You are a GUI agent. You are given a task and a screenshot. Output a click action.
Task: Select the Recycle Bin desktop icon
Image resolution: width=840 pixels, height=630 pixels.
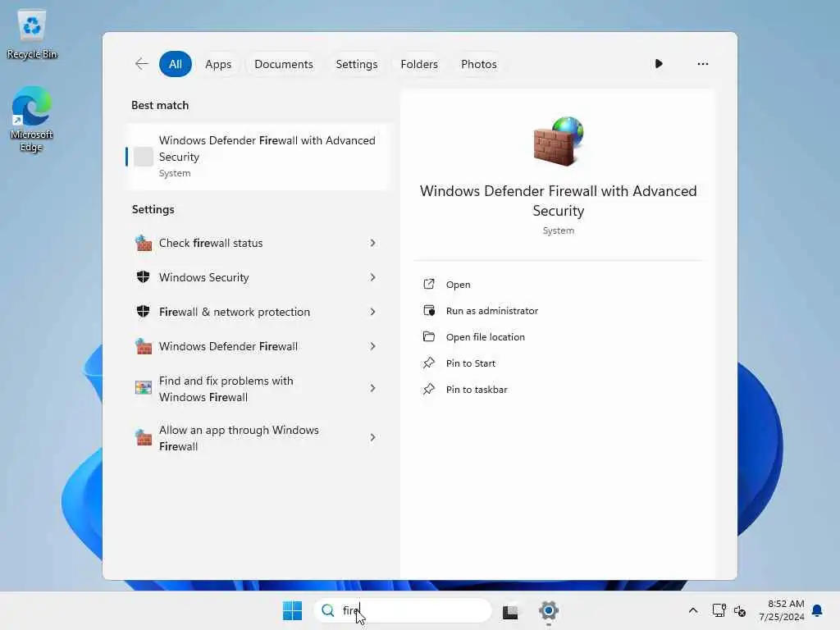[x=32, y=34]
